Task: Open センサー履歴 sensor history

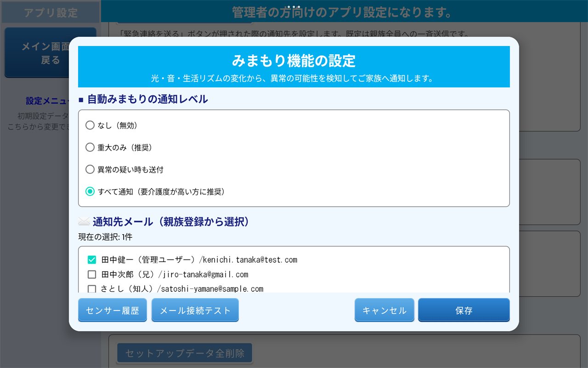Action: click(x=113, y=310)
